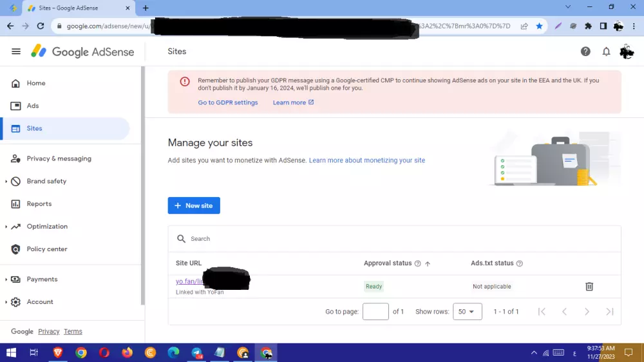The width and height of the screenshot is (644, 362).
Task: Open the AdSense account avatar
Action: point(627,52)
